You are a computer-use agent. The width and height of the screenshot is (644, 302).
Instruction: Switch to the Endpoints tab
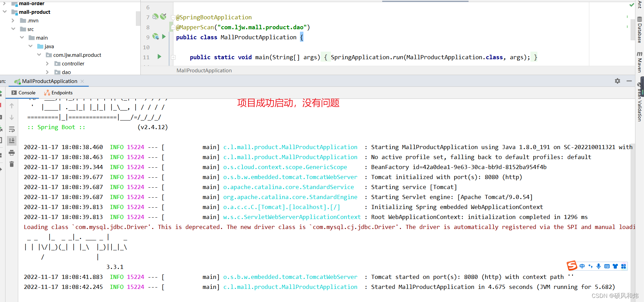tap(58, 93)
